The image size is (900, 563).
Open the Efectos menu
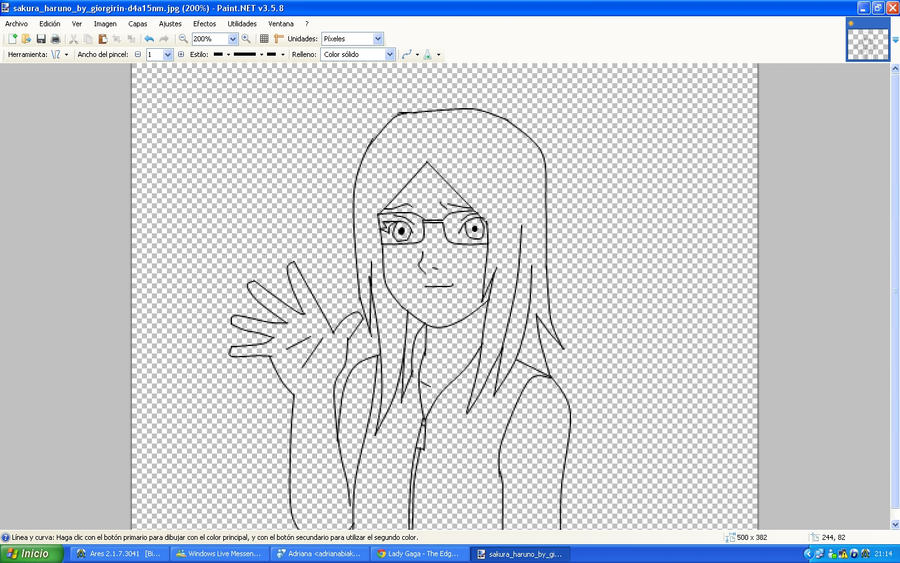[x=204, y=24]
